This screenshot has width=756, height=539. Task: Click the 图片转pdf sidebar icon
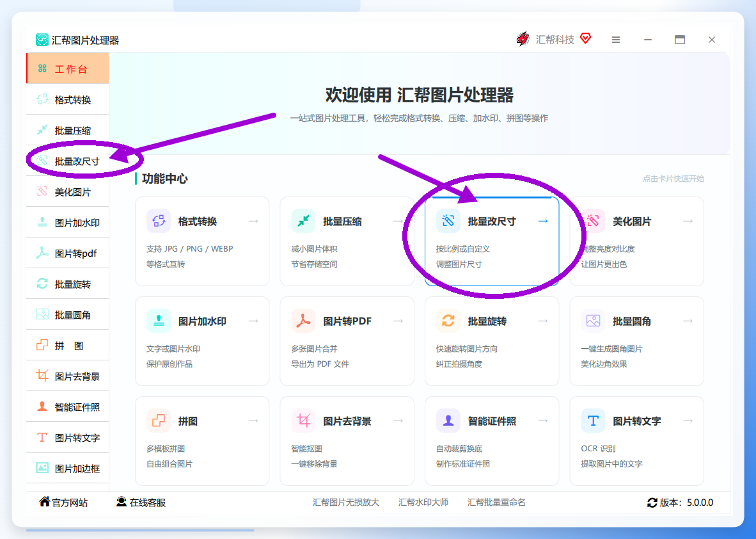point(42,253)
